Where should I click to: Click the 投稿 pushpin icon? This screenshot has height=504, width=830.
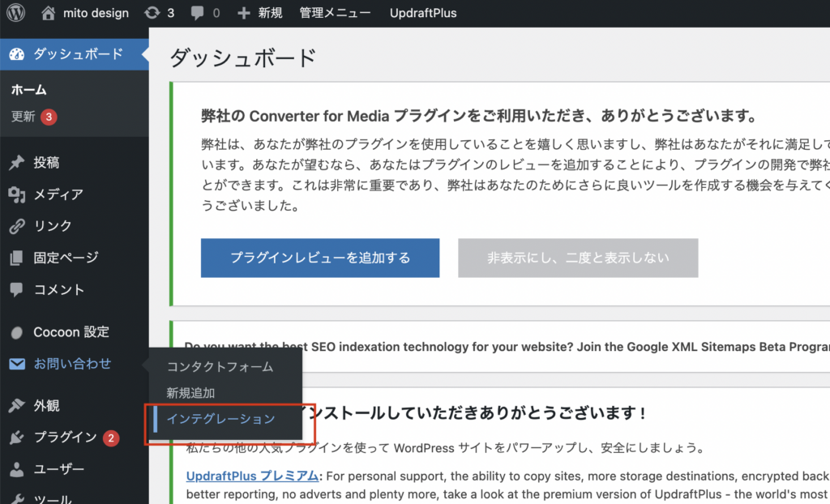coord(17,163)
